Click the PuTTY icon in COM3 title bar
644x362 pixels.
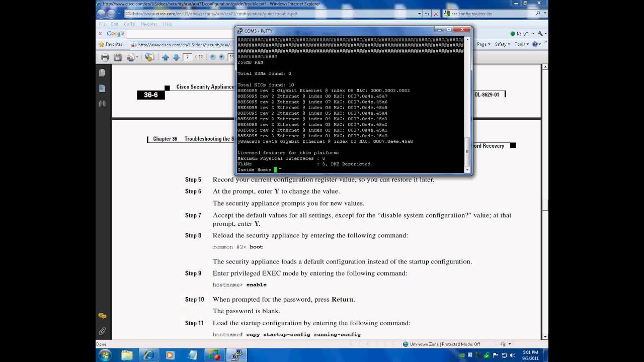[x=240, y=31]
